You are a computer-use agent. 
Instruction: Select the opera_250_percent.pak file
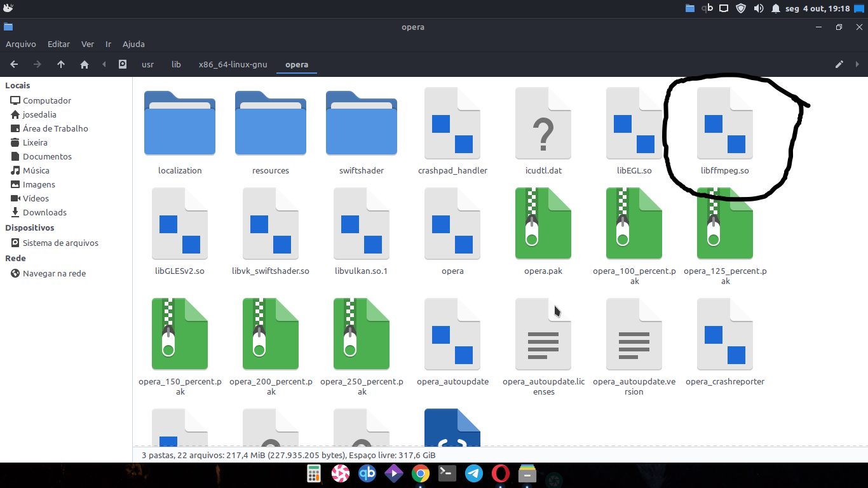(362, 334)
